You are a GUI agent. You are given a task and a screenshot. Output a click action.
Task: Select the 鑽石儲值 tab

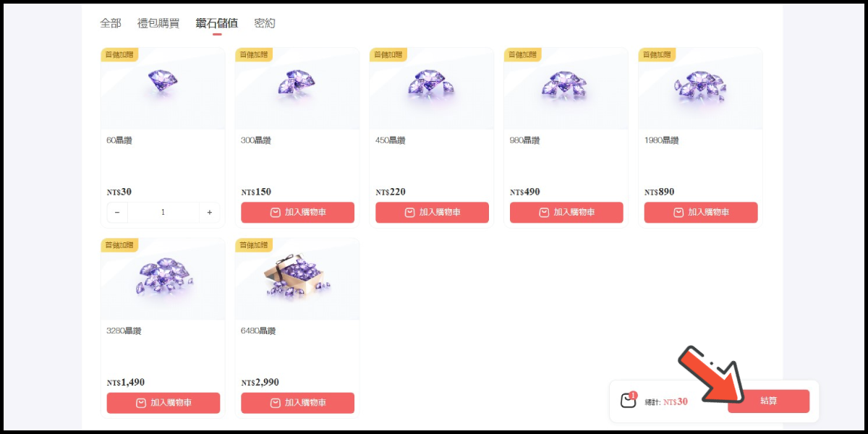(x=216, y=23)
